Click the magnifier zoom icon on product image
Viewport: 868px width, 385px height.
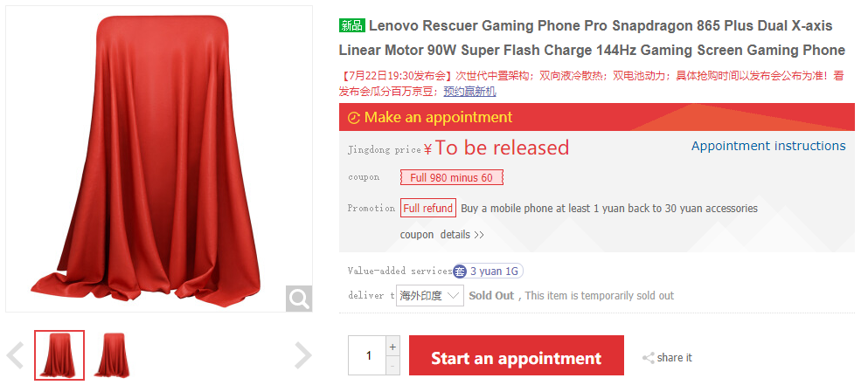pos(299,299)
